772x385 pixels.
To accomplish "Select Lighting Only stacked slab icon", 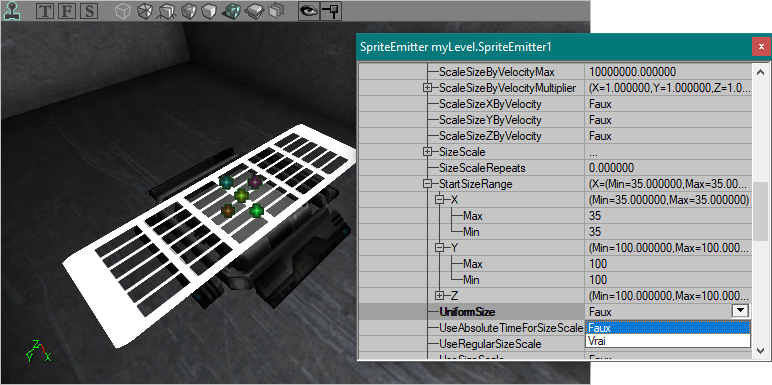I will tap(255, 11).
